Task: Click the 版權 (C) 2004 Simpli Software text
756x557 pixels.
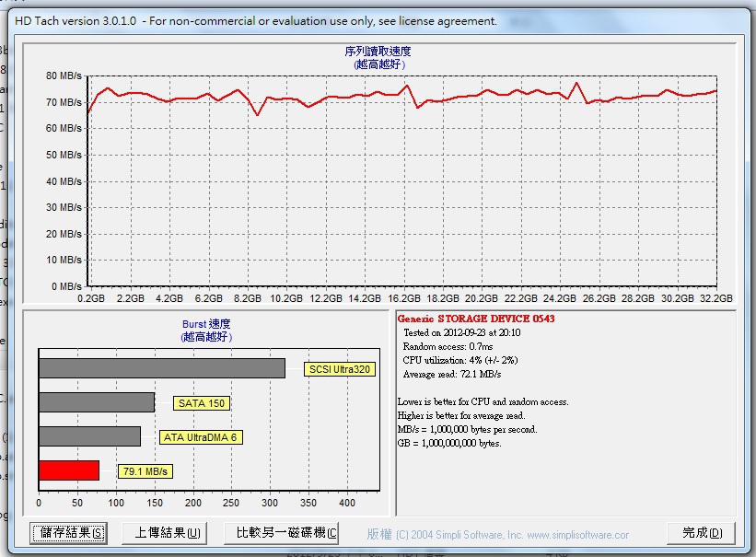Action: coord(445,534)
